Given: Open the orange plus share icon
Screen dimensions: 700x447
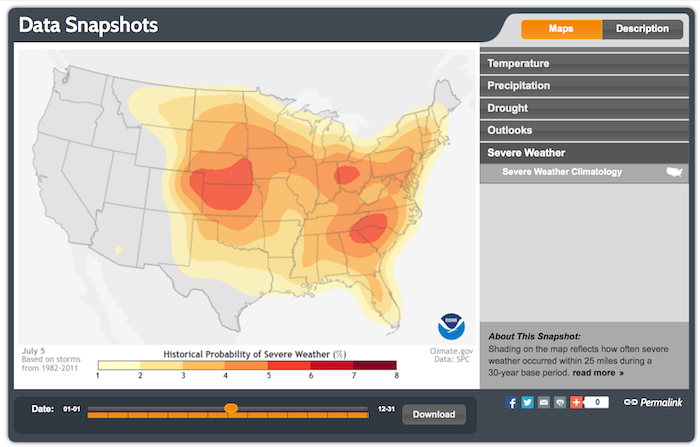Looking at the screenshot, I should 576,402.
